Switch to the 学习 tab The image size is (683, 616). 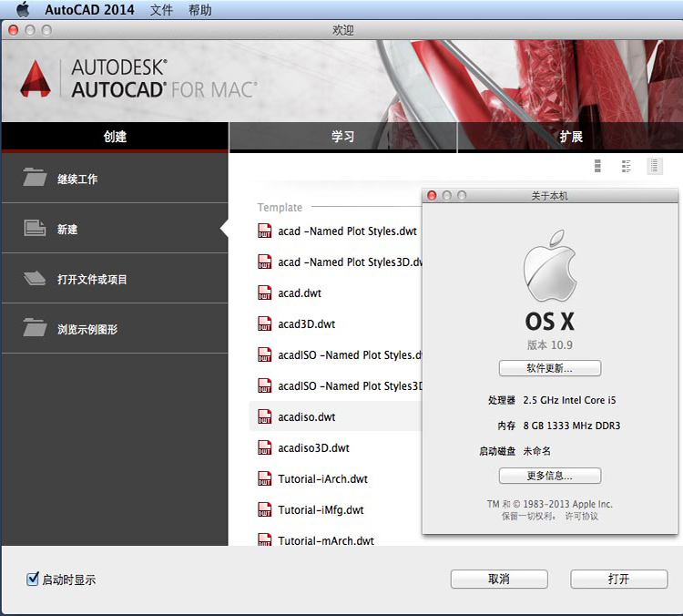pos(342,137)
